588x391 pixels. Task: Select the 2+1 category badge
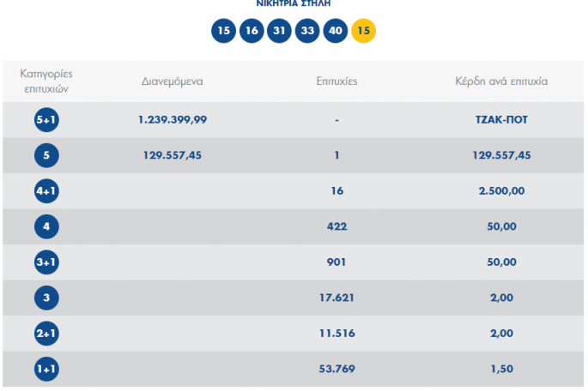tap(45, 334)
